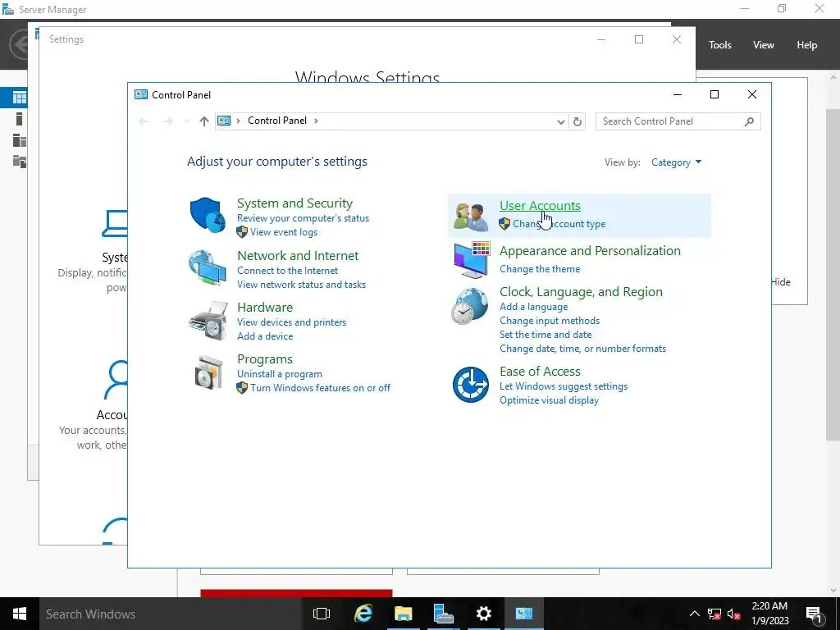The height and width of the screenshot is (630, 840).
Task: Click the System and Security heading
Action: (294, 203)
